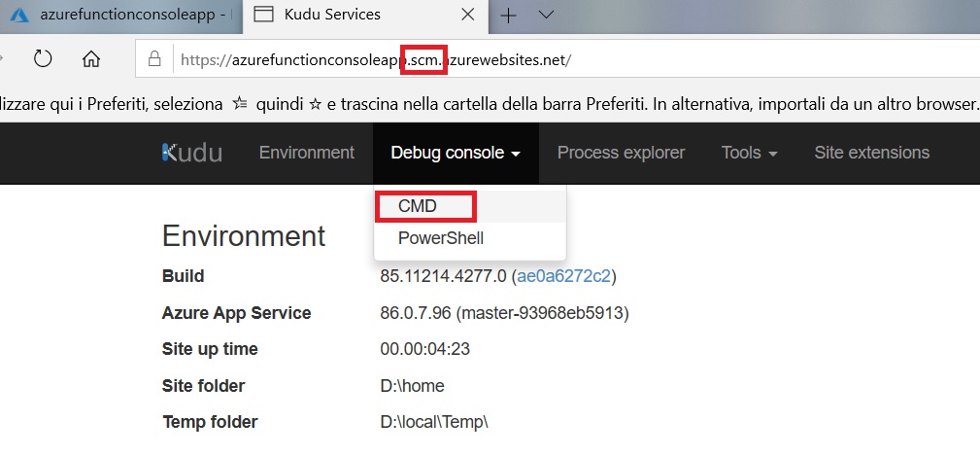
Task: Click the favorites bar hint text
Action: tap(486, 103)
